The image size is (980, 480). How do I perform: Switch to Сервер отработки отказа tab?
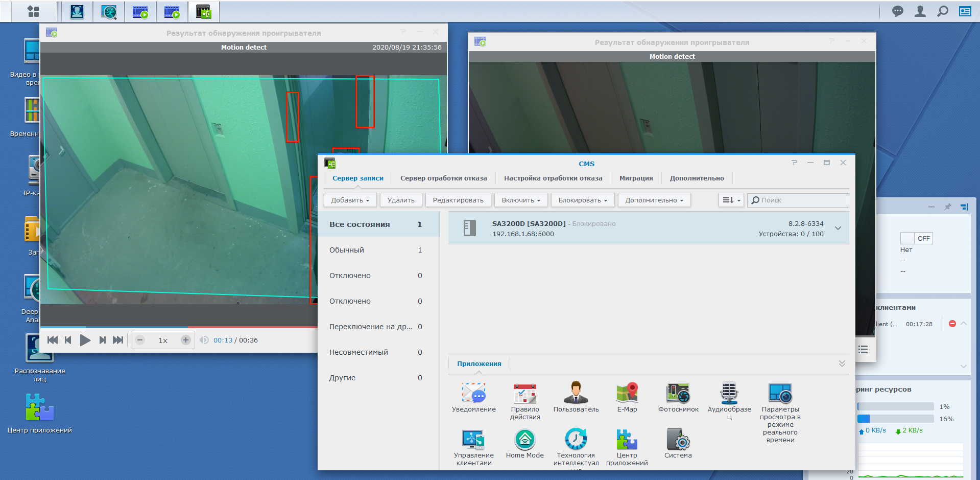pos(443,178)
